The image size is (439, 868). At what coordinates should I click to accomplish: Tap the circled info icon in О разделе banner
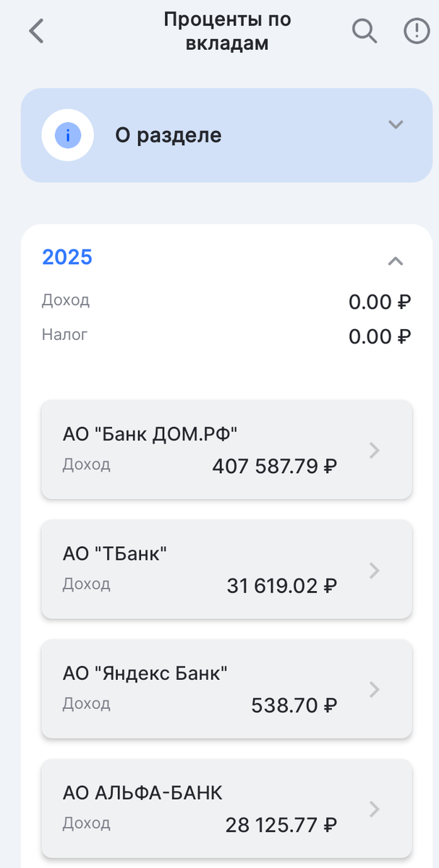coord(67,135)
